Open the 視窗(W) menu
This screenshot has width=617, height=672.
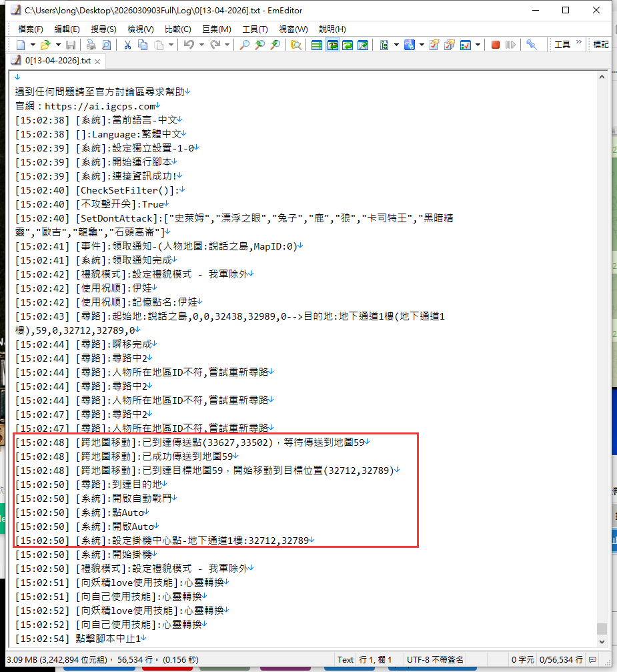(x=293, y=29)
